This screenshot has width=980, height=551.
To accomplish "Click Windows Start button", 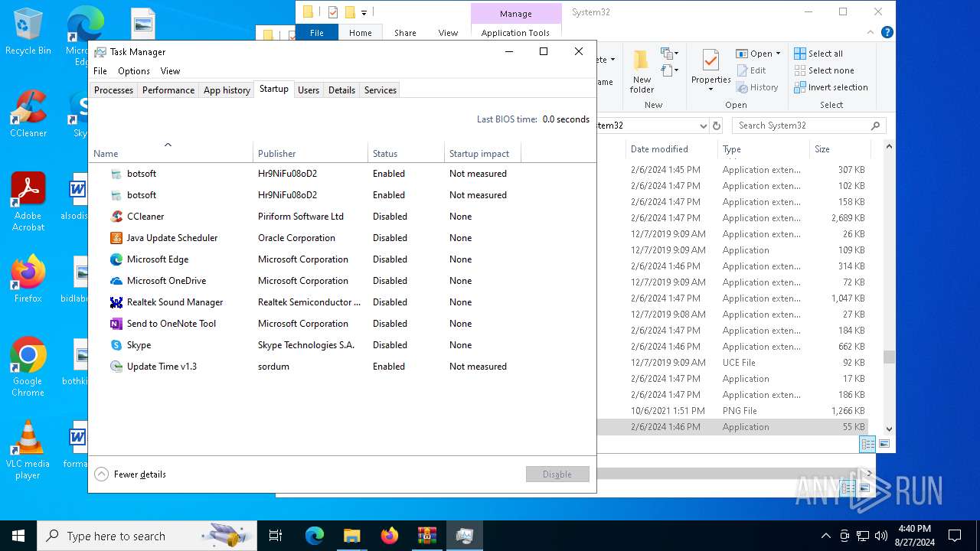I will coord(18,536).
